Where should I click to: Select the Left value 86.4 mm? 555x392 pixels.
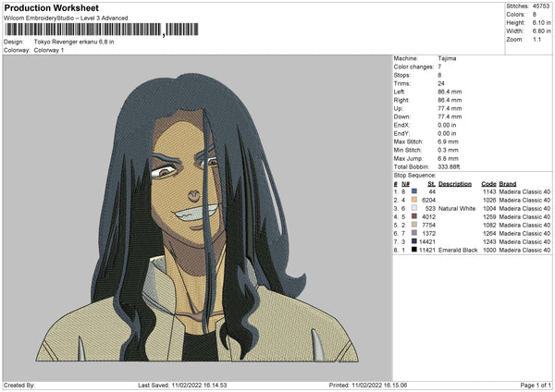(450, 92)
